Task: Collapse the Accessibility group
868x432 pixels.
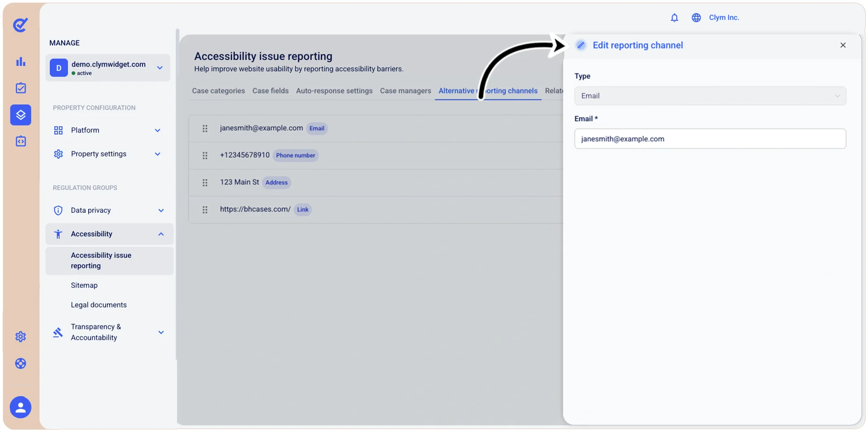Action: point(109,234)
